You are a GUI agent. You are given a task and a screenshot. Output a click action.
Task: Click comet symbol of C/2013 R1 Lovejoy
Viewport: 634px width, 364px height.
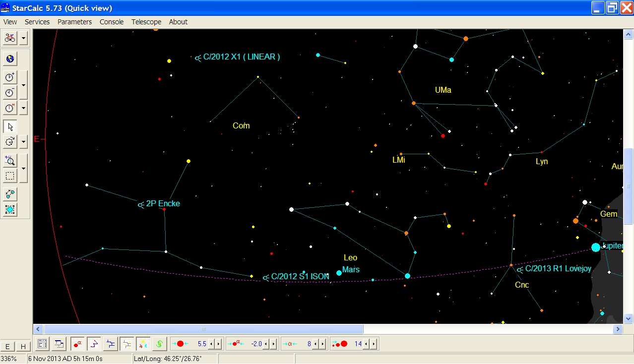tap(520, 270)
